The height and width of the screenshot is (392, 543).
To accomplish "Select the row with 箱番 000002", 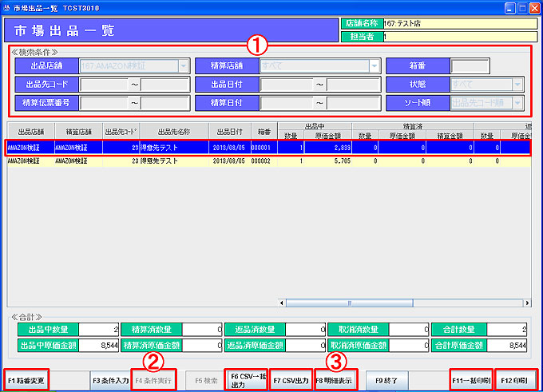I will [264, 160].
